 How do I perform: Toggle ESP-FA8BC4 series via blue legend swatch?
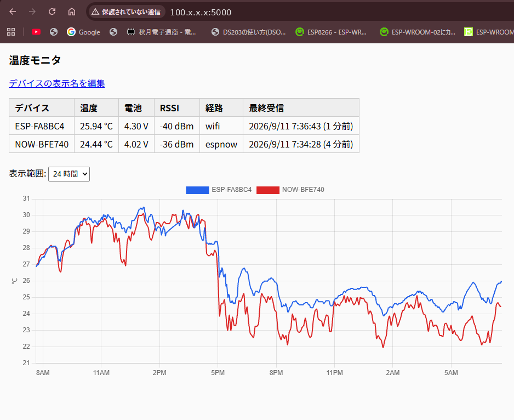point(197,190)
